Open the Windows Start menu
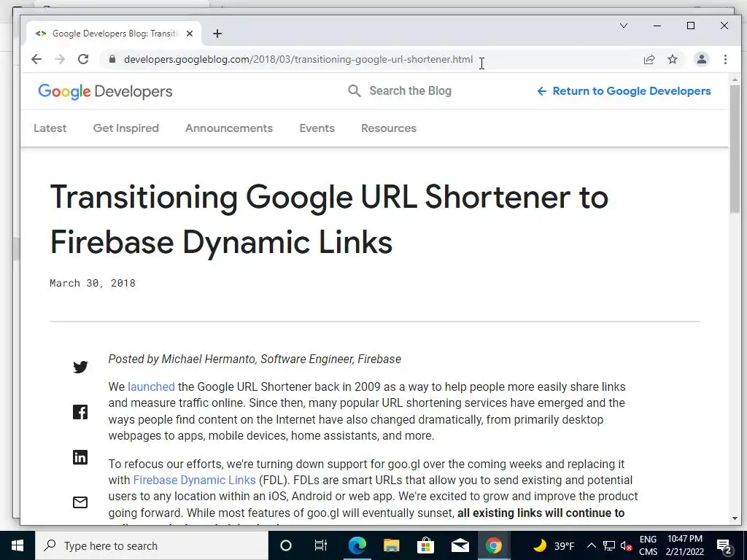The image size is (747, 560). pyautogui.click(x=18, y=545)
